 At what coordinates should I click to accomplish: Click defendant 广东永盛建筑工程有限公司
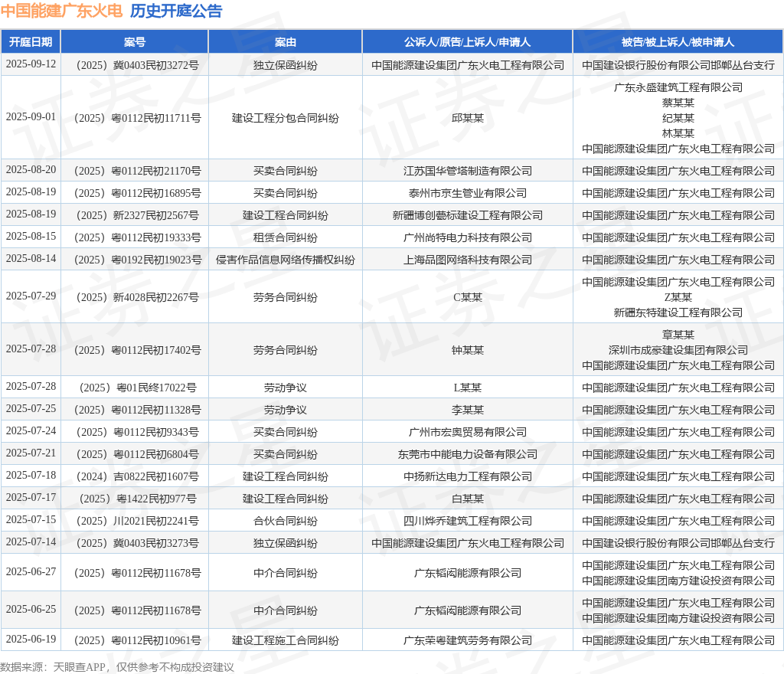tap(678, 87)
